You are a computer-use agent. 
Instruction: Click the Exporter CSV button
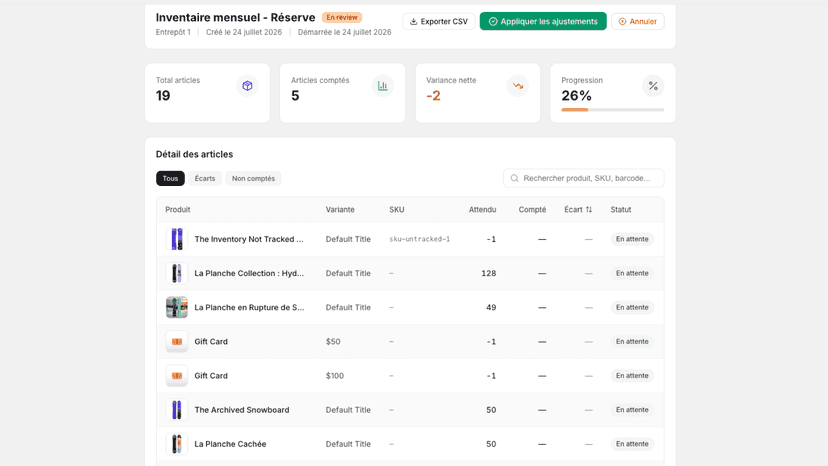pos(439,22)
